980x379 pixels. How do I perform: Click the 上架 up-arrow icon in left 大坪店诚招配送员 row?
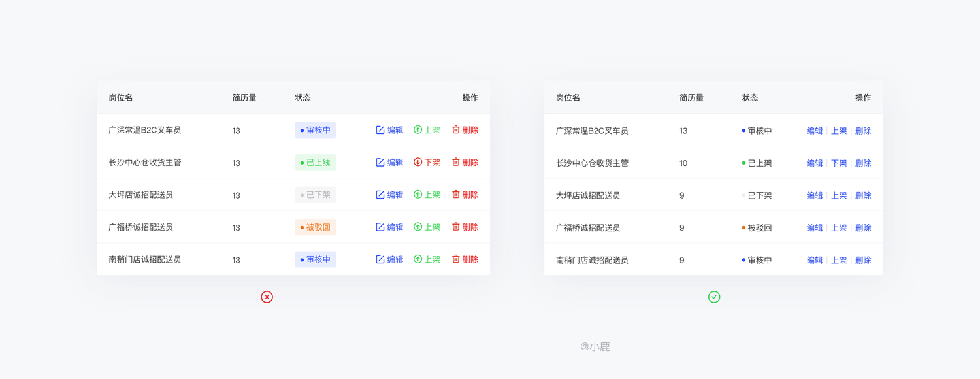(418, 195)
